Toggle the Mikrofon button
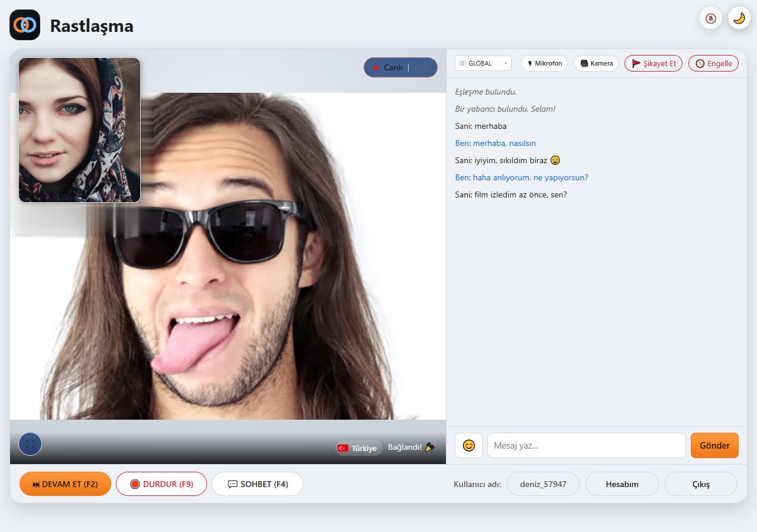This screenshot has width=757, height=532. click(x=545, y=63)
